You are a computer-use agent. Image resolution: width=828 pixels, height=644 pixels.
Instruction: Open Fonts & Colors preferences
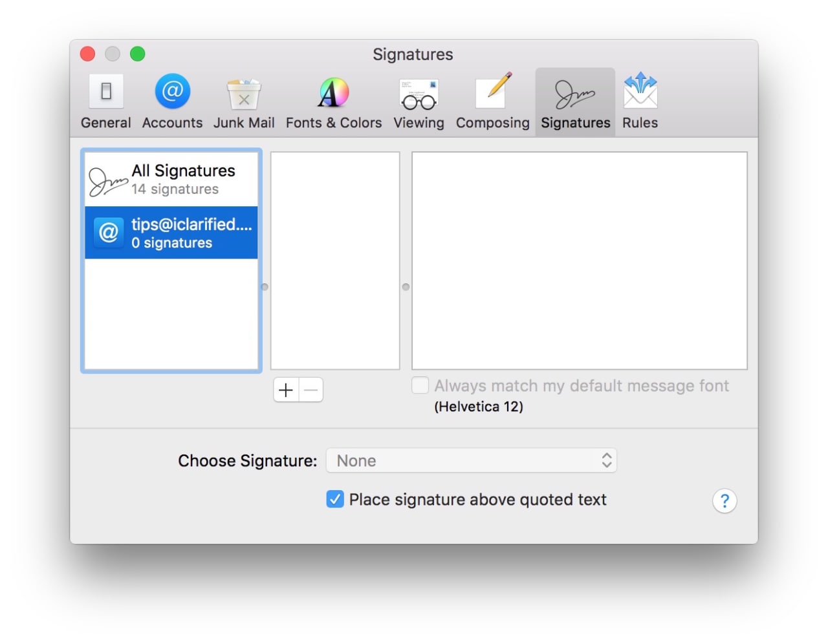(333, 102)
